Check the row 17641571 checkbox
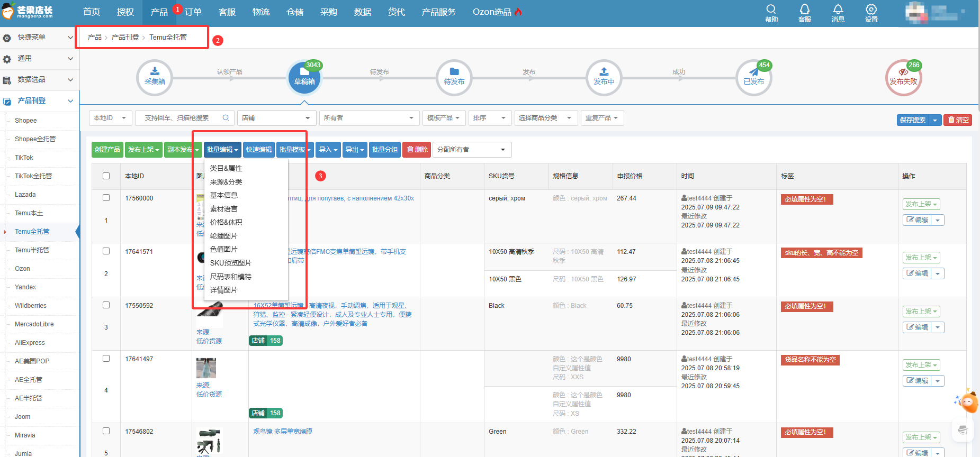 pyautogui.click(x=106, y=251)
